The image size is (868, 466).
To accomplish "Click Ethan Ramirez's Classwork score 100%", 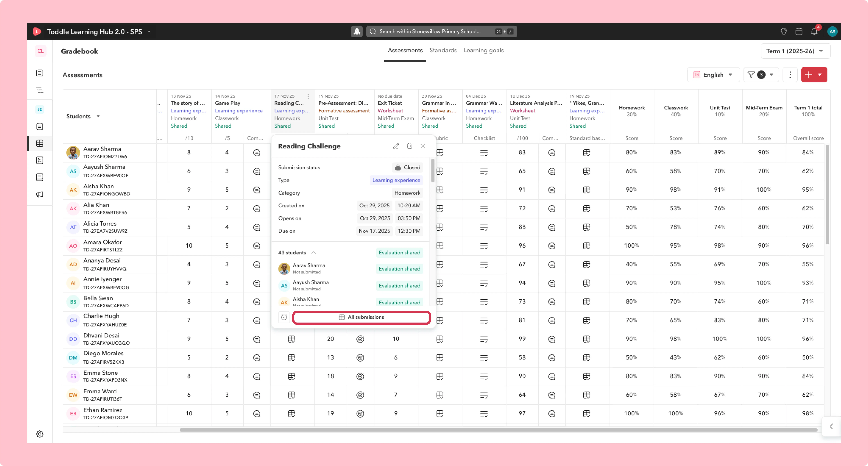I will coord(676,413).
